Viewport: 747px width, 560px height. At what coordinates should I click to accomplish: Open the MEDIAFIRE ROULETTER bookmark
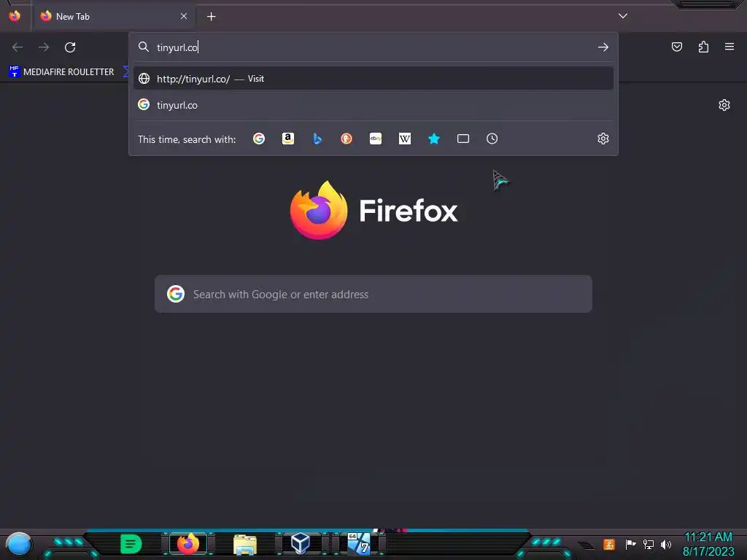pos(61,72)
